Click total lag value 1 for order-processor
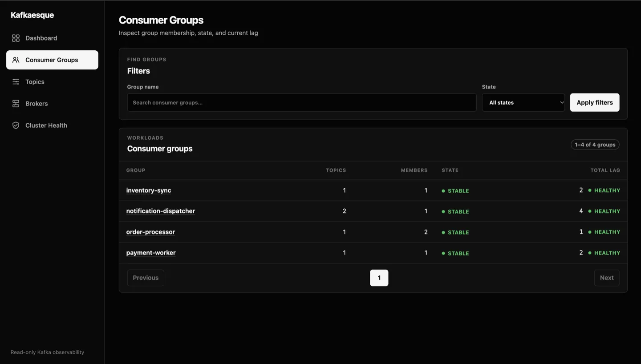Image resolution: width=641 pixels, height=364 pixels. [x=581, y=232]
